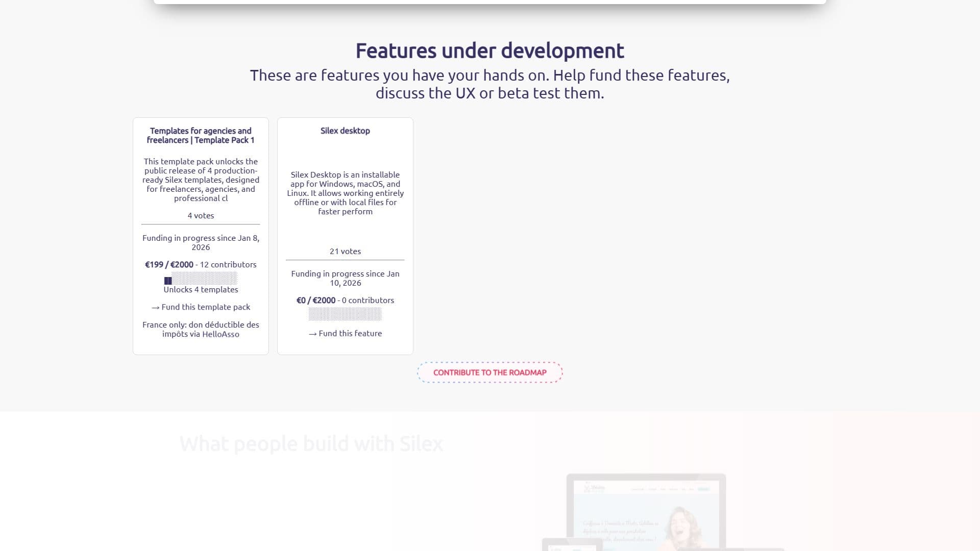Click the Silex desktop funding progress bar

coord(345,314)
